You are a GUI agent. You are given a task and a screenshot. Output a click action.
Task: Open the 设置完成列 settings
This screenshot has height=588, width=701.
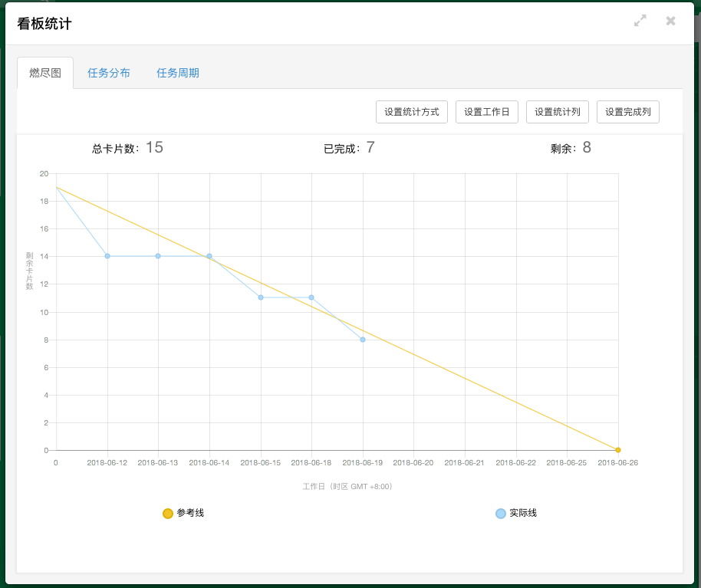click(x=628, y=112)
